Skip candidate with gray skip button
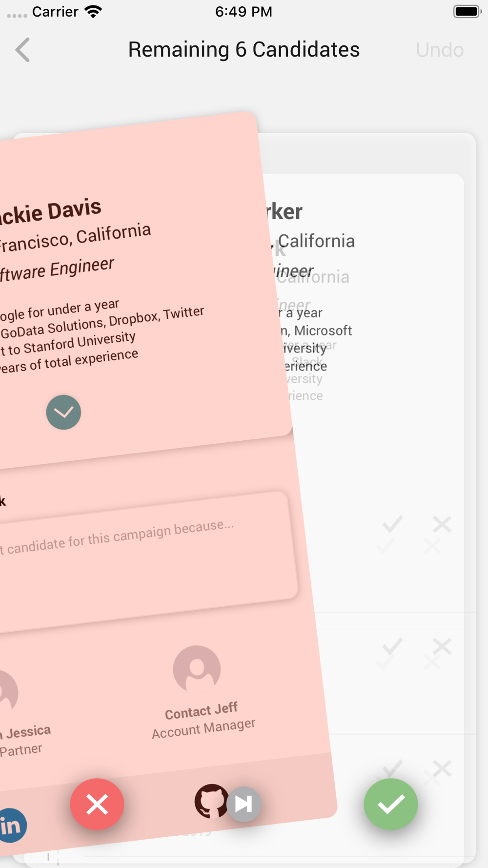488x868 pixels. [244, 804]
